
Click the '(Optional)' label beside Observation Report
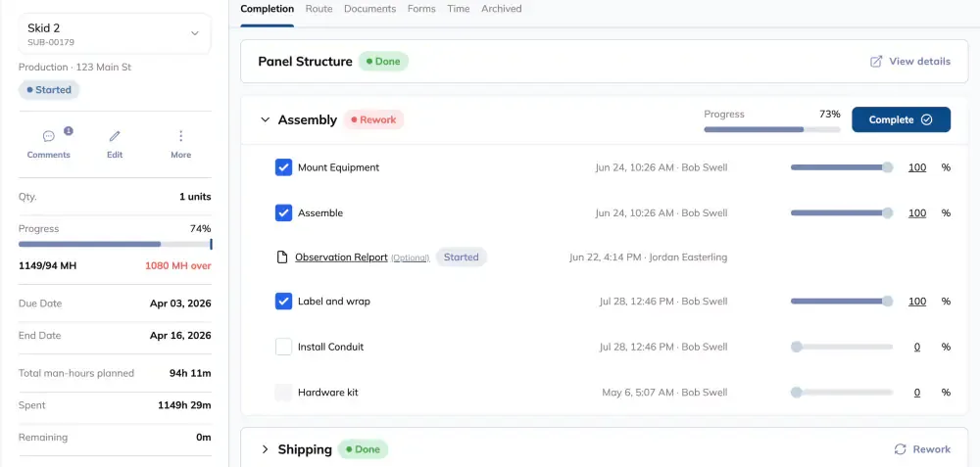coord(410,257)
